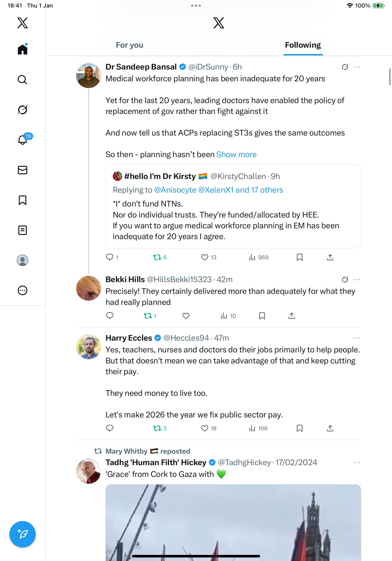Viewport: 392px width, 561px height.
Task: Open Grok from the sidebar
Action: point(23,110)
